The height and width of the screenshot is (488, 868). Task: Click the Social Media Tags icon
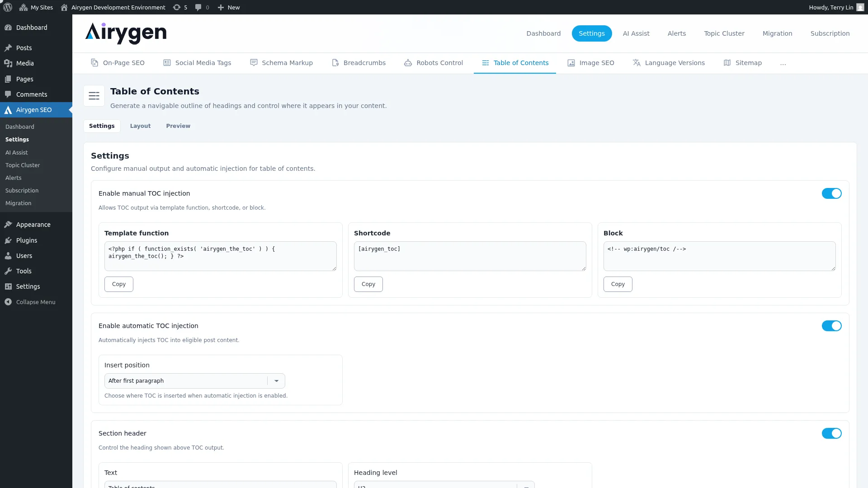(167, 63)
